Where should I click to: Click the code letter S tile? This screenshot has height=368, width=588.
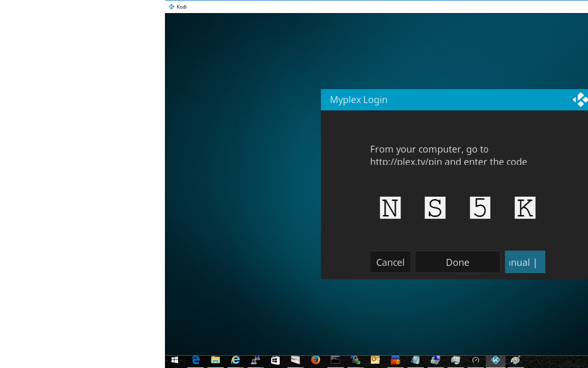[435, 208]
